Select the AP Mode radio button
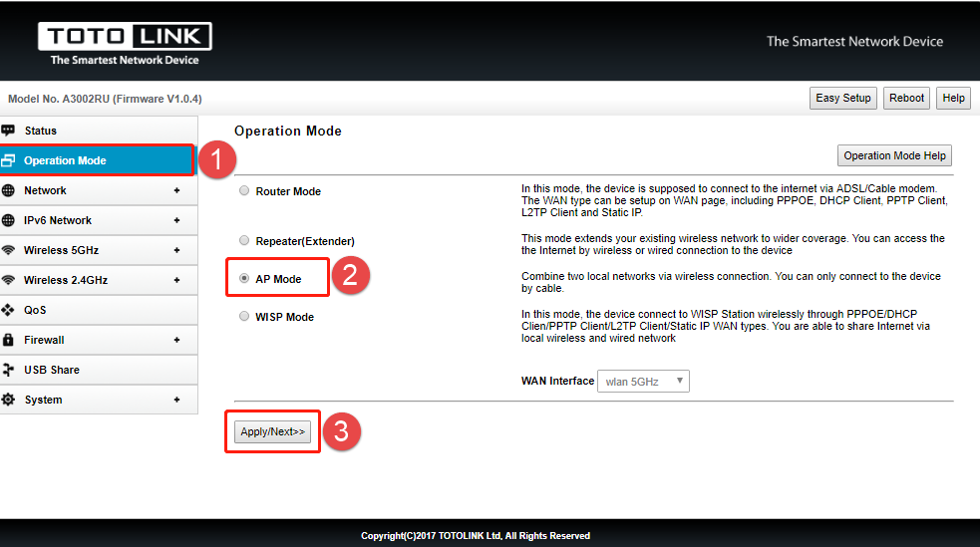Viewport: 980px width, 547px height. tap(244, 279)
